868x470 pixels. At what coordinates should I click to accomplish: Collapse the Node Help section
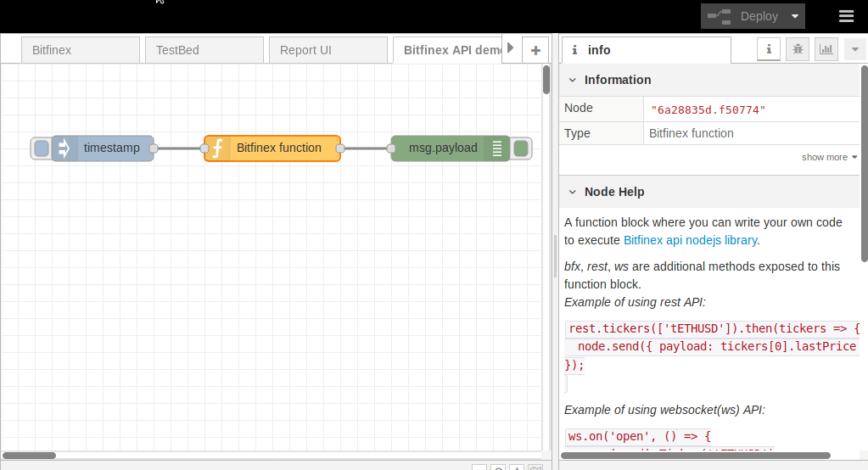click(x=573, y=192)
